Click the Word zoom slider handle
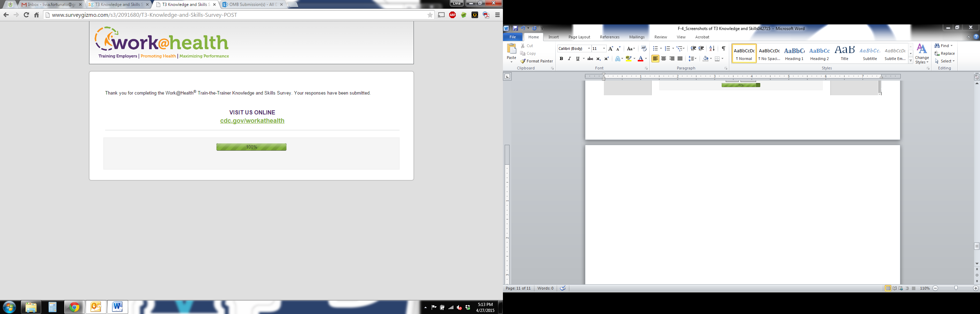Image resolution: width=980 pixels, height=314 pixels. (956, 288)
